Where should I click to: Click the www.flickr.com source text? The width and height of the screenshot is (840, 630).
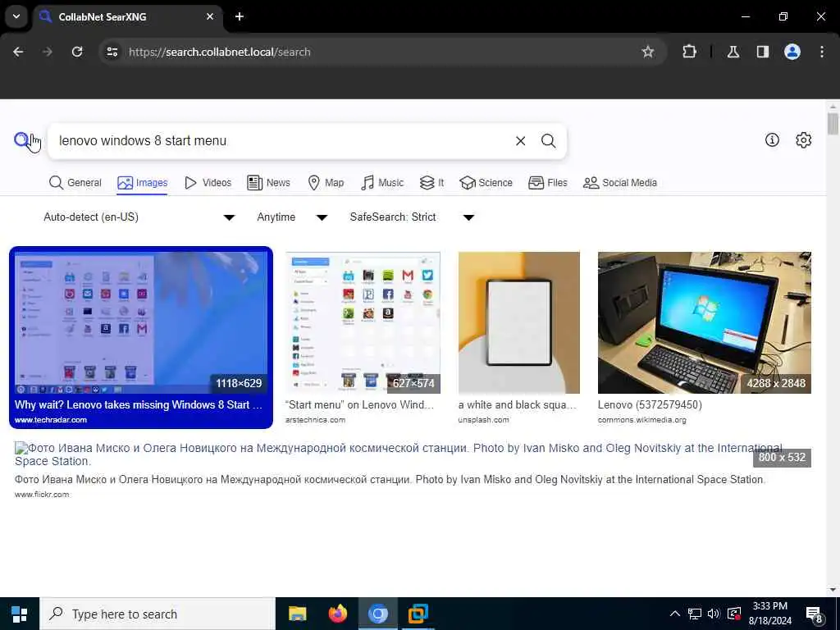42,495
